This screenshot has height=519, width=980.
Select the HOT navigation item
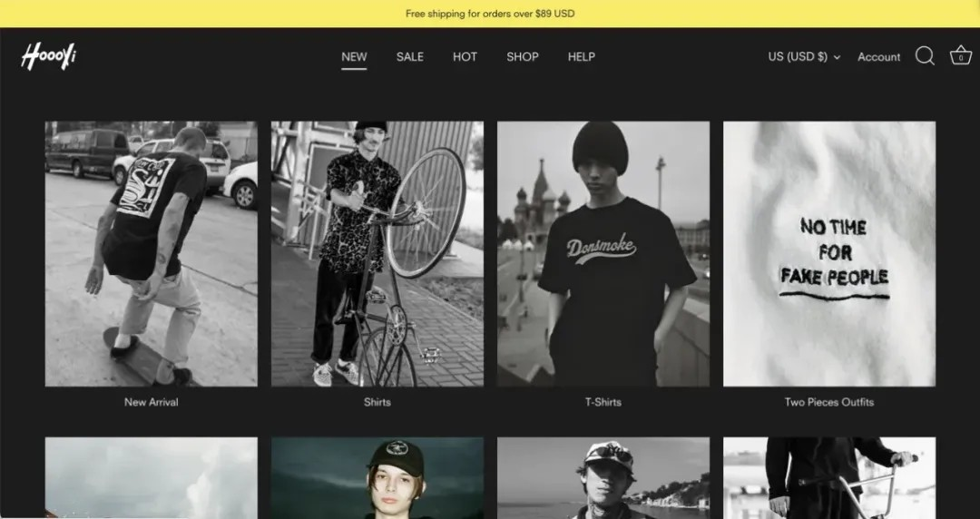465,57
